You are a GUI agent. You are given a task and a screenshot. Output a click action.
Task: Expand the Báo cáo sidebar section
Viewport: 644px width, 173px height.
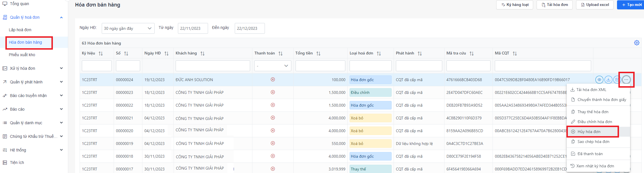click(x=61, y=109)
